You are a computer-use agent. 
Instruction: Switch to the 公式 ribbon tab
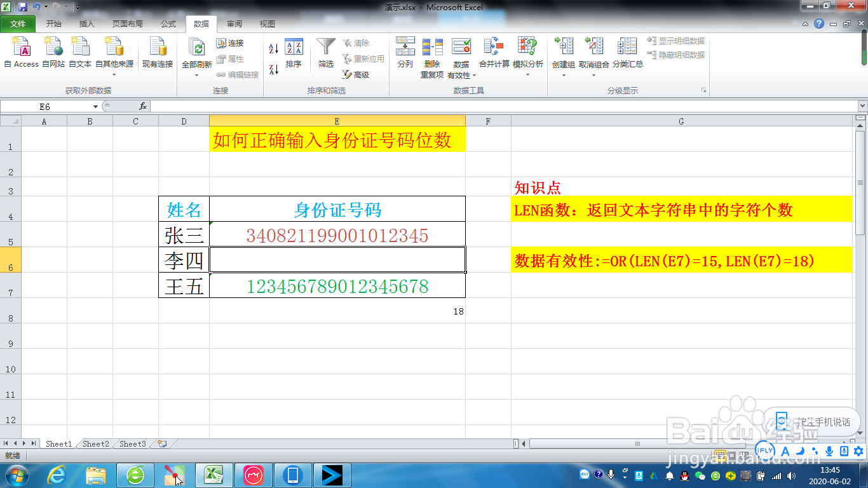[168, 24]
